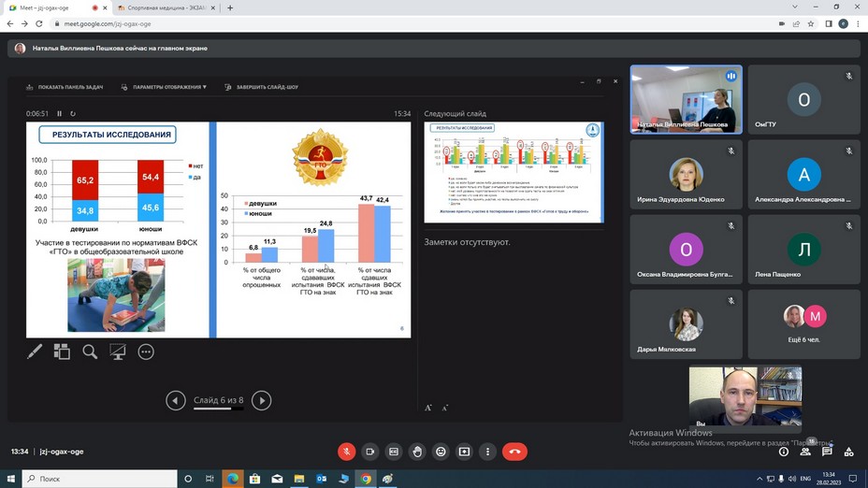Click ПОКАЗАТЬ ПАНЕЛЬ ЗАДАЧ

point(65,87)
